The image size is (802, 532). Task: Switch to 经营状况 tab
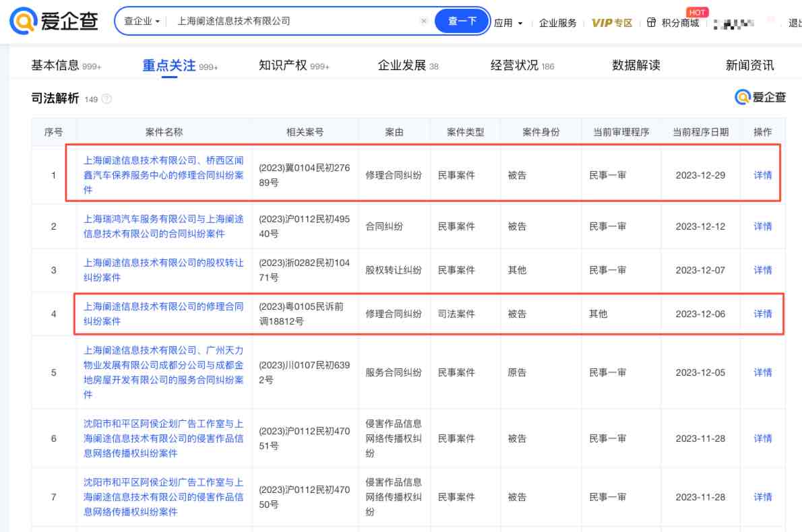522,65
